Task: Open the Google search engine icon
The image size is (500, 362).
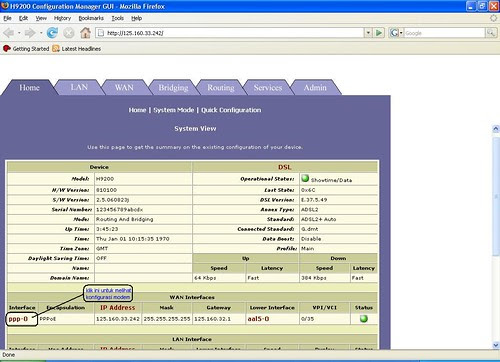Action: pos(394,33)
